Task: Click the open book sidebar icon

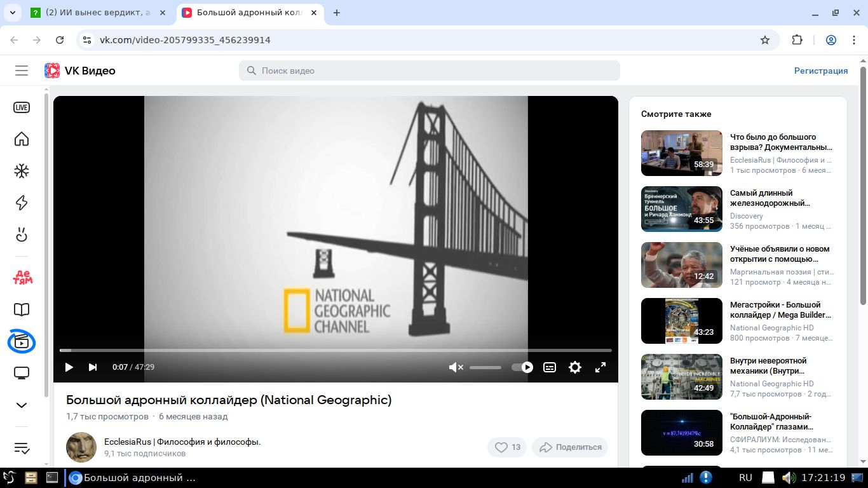Action: [x=22, y=309]
